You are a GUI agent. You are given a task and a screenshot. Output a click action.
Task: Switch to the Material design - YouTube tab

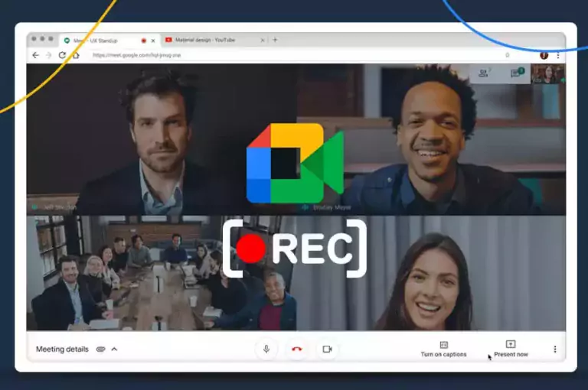click(215, 40)
